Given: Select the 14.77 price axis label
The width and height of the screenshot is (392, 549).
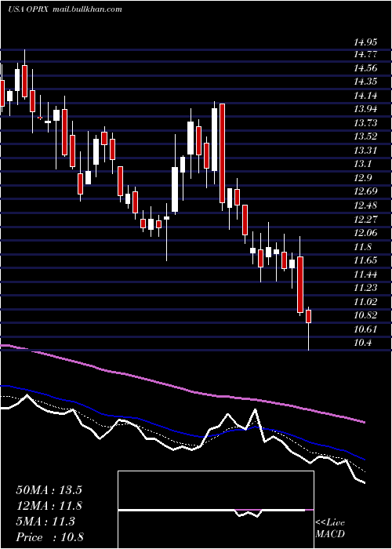Looking at the screenshot, I should 365,54.
